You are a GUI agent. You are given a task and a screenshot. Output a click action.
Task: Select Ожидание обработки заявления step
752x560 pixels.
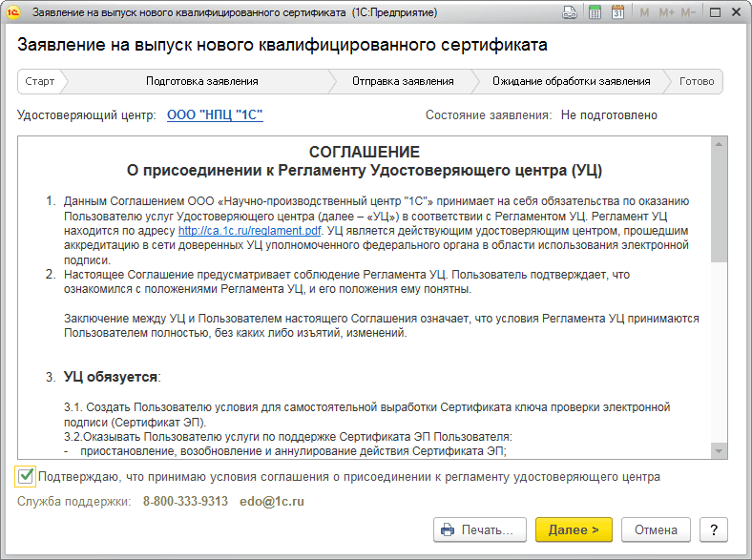(572, 81)
